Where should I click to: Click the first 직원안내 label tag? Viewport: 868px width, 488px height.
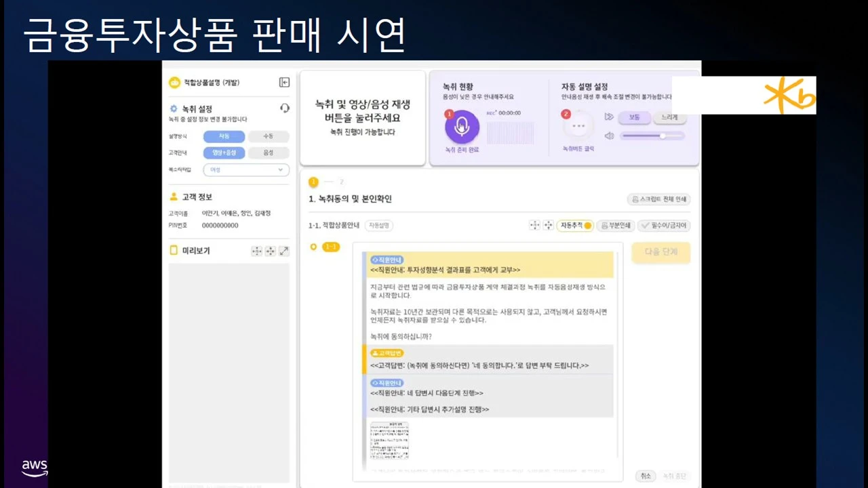[x=387, y=260]
